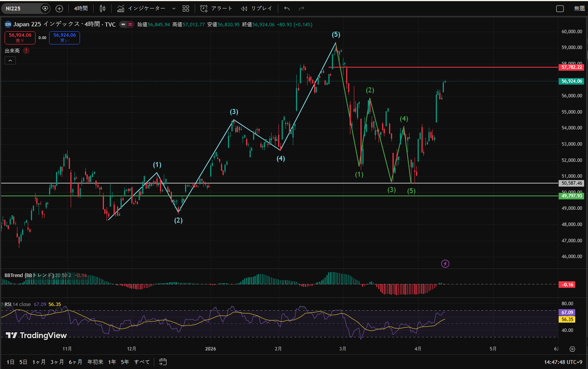Open the インジケーター indicators dialog
Screen dimensions: 588x369
(141, 8)
